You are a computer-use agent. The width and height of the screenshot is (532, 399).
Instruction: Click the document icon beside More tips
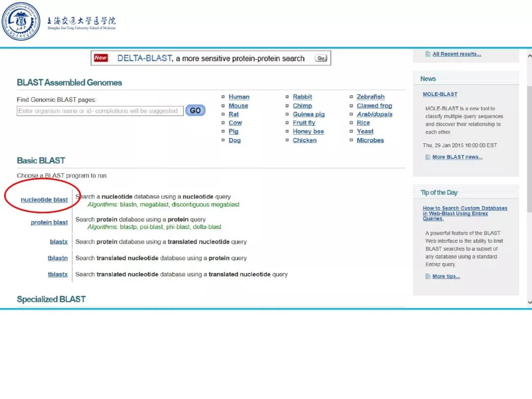[x=428, y=276]
